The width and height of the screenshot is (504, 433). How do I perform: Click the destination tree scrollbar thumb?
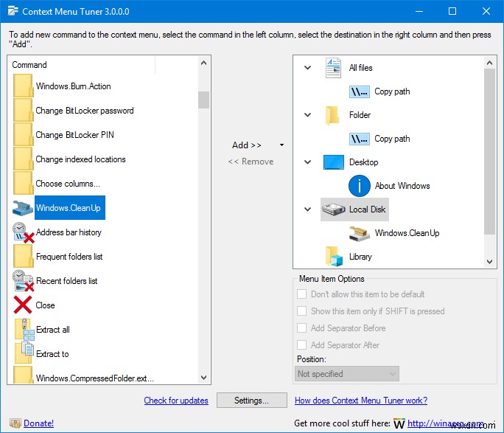point(489,151)
